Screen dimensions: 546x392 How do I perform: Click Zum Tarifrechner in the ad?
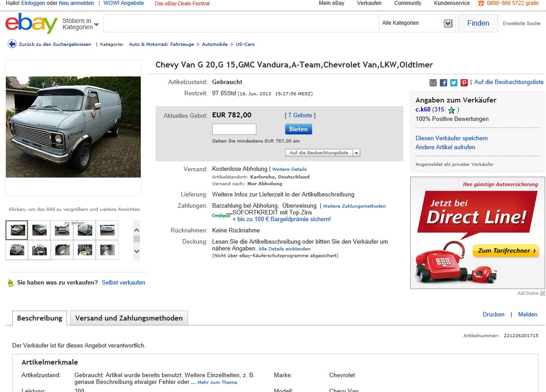506,251
